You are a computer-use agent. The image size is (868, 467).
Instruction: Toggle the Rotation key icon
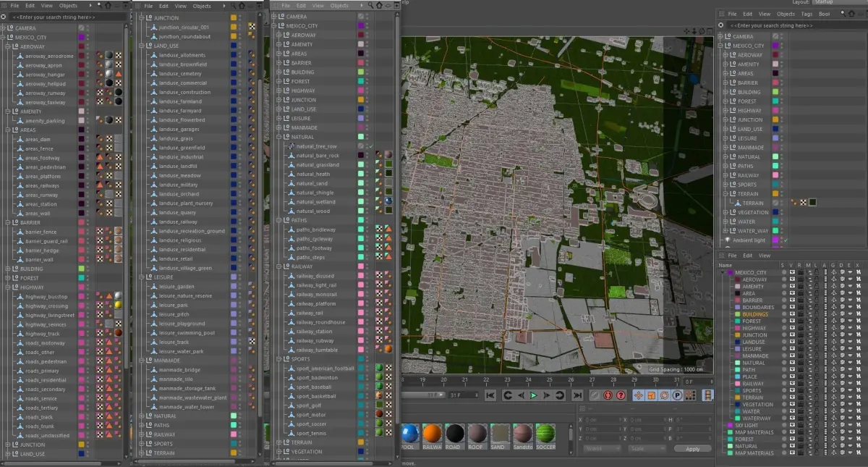coord(664,395)
